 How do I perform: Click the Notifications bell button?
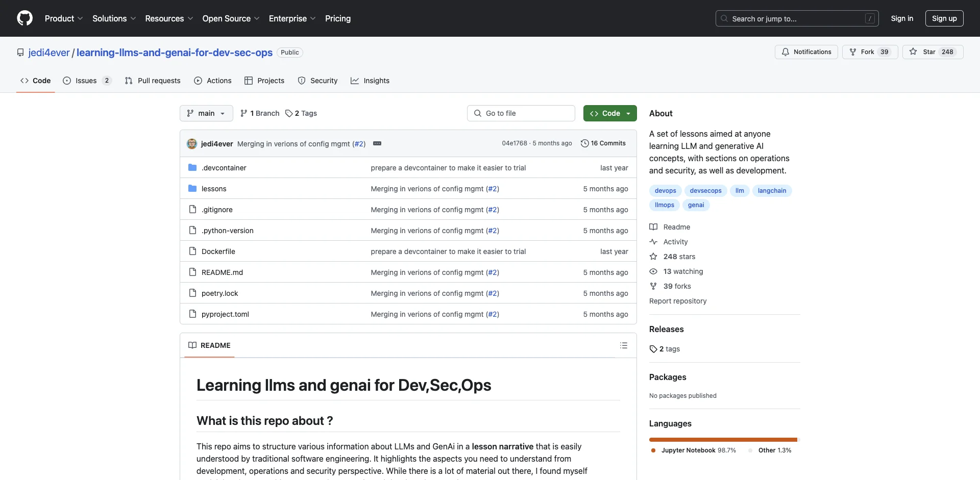[806, 52]
